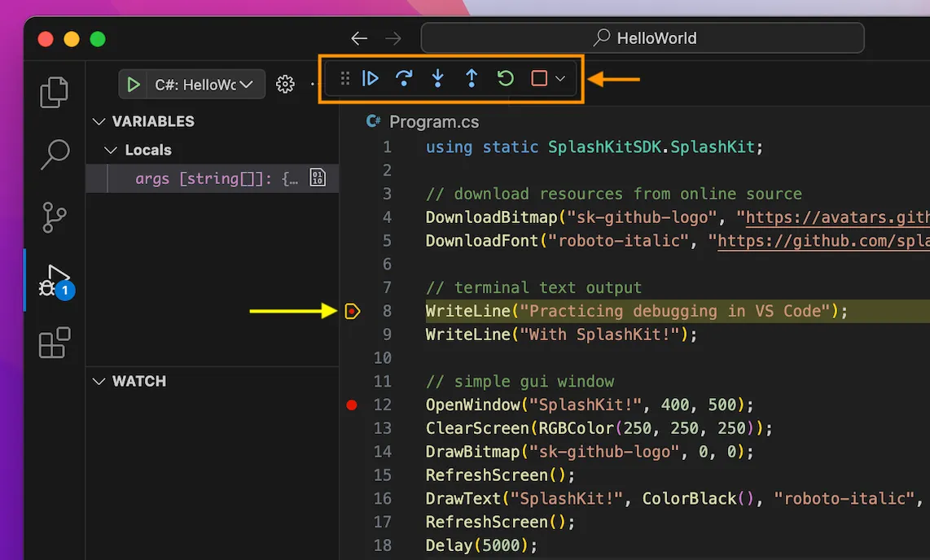Click the '// terminal text output' comment
The width and height of the screenshot is (930, 560).
(x=533, y=287)
